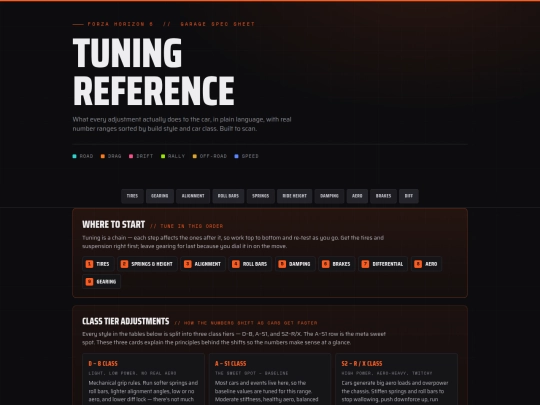The height and width of the screenshot is (405, 540).
Task: Click step 5 Damping chip
Action: pyautogui.click(x=295, y=264)
